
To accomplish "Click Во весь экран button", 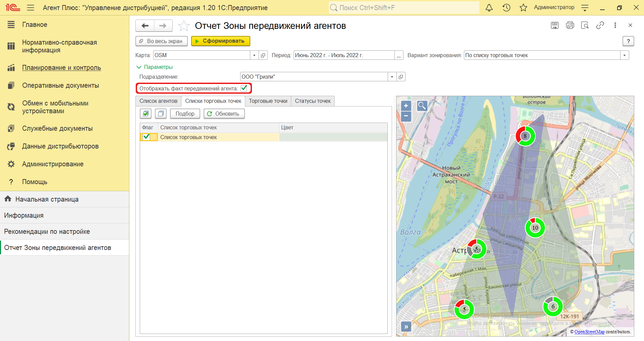I will [x=161, y=41].
